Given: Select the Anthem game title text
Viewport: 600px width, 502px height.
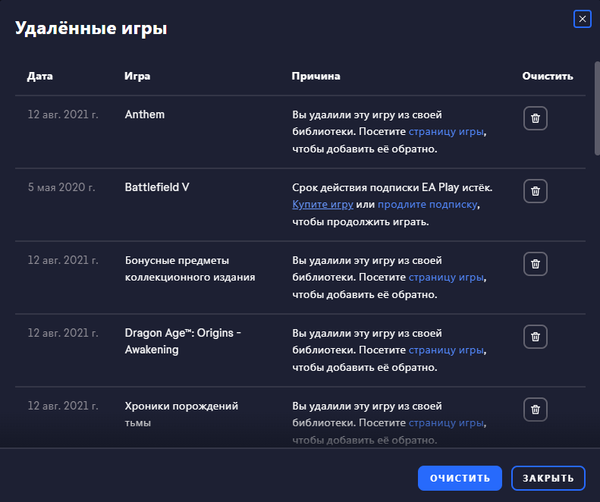Looking at the screenshot, I should [145, 114].
